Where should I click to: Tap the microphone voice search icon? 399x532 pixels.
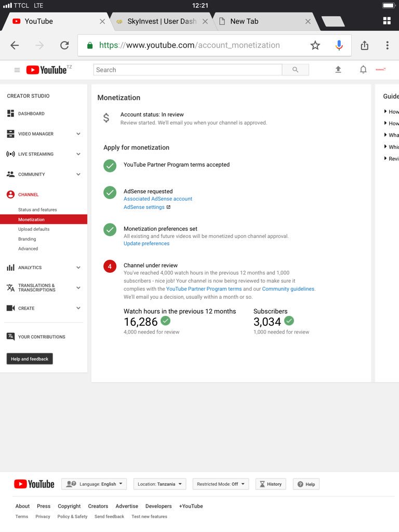(x=339, y=45)
